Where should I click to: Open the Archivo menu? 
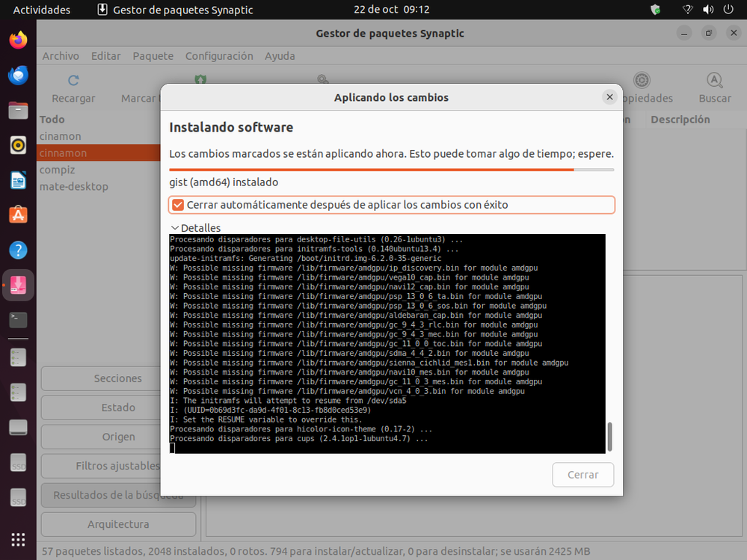[x=61, y=56]
